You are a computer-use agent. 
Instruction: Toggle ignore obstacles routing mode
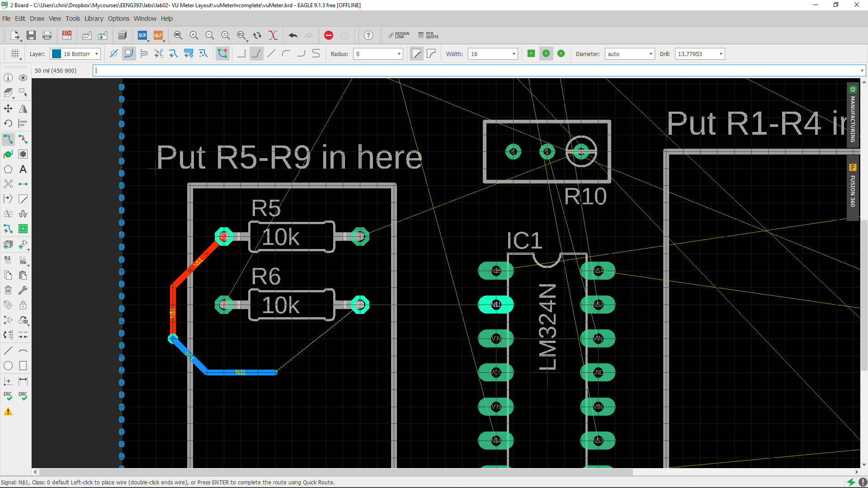pyautogui.click(x=114, y=54)
